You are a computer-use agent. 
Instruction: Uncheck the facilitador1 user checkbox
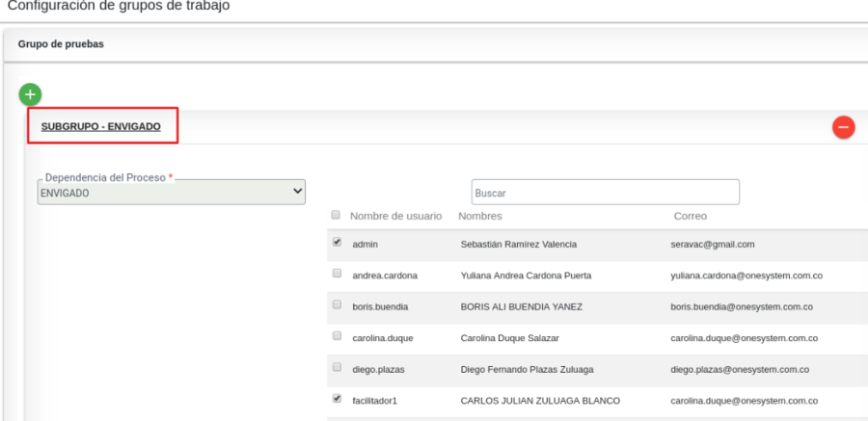click(337, 398)
